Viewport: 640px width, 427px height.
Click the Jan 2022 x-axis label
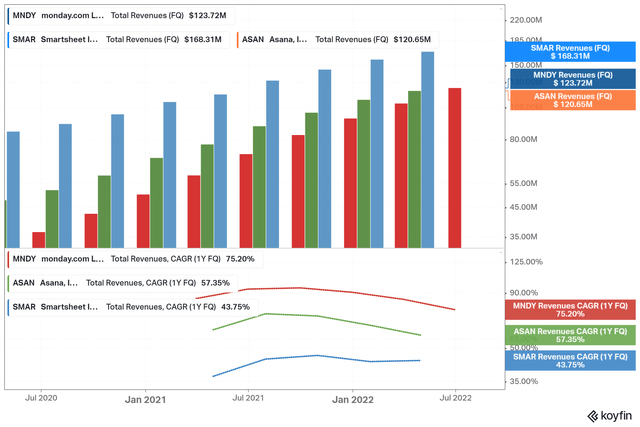pos(352,398)
